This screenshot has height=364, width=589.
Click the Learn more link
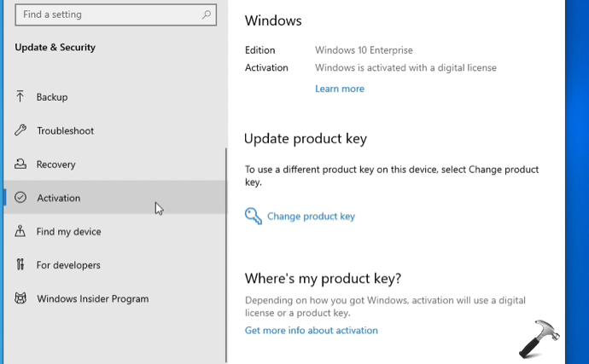pyautogui.click(x=340, y=89)
